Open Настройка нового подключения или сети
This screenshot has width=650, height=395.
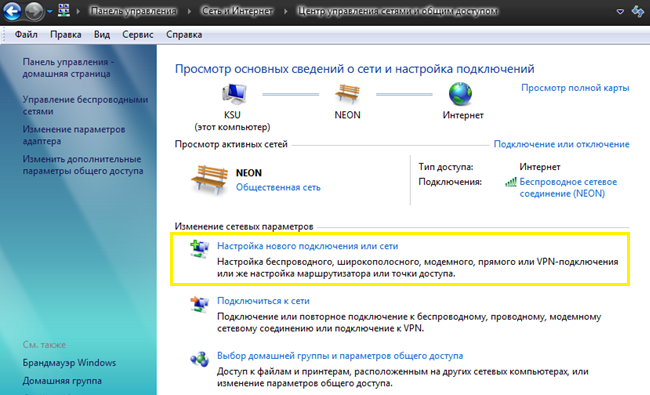click(x=308, y=246)
